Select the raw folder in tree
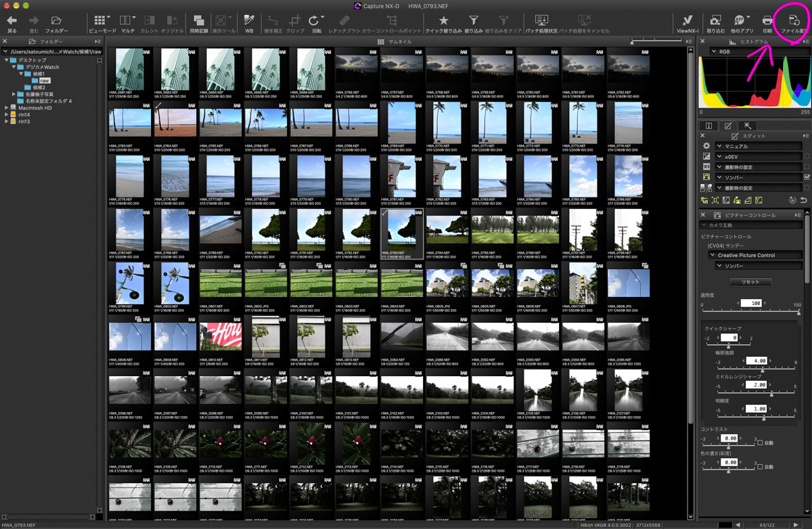The height and width of the screenshot is (529, 812). click(x=44, y=80)
